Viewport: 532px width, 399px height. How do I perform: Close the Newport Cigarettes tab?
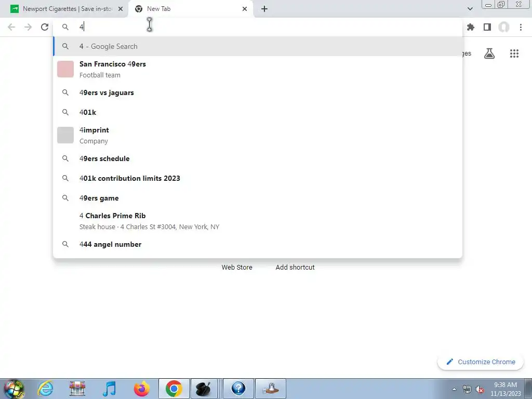coord(121,9)
